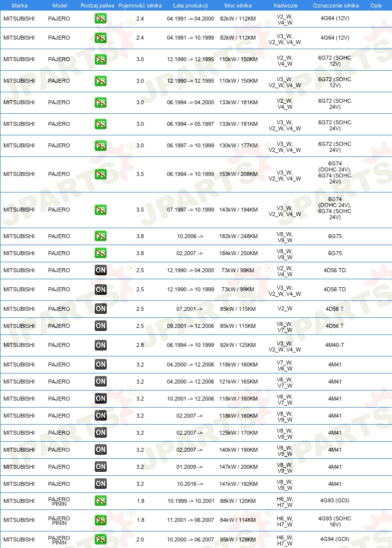Select the 121kW / 165KM power cell
Screen dimensions: 392x548
[x=238, y=382]
